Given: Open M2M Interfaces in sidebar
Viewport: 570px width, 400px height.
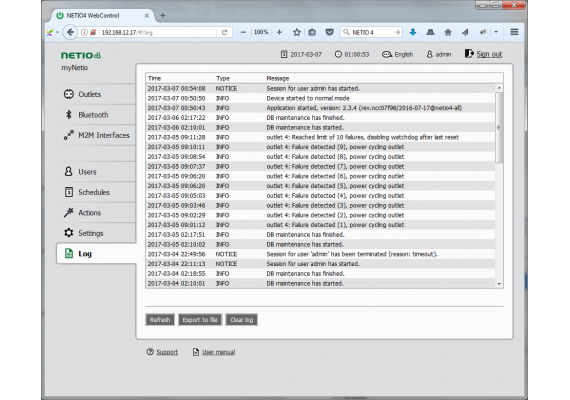Looking at the screenshot, I should (x=96, y=135).
